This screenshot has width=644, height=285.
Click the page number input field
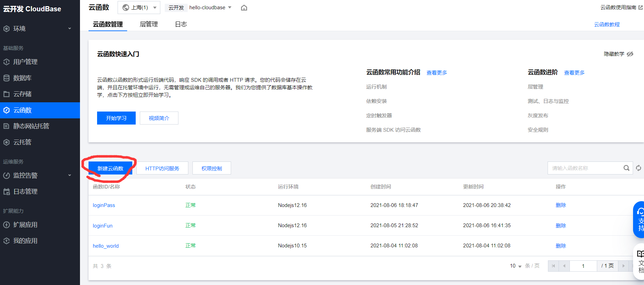pos(583,266)
